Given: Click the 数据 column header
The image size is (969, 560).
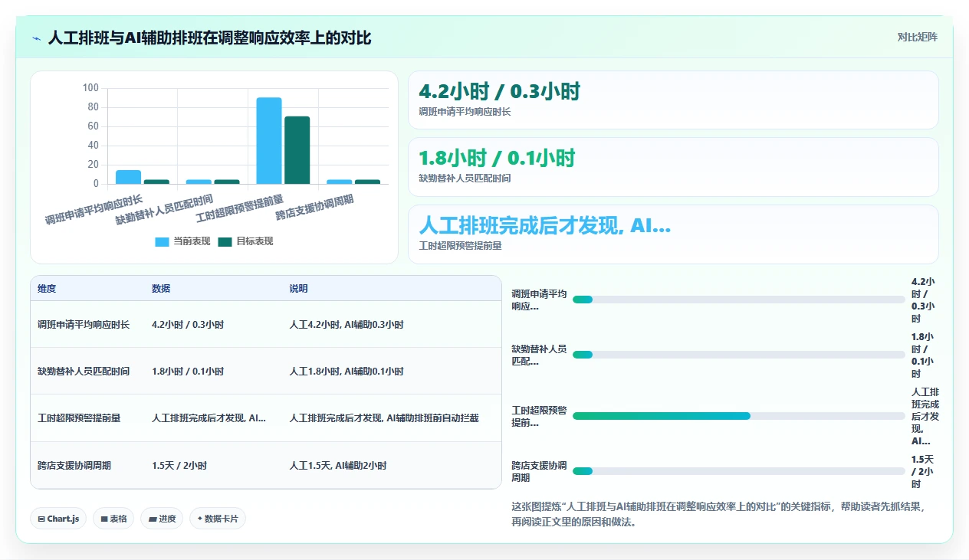Looking at the screenshot, I should [161, 289].
